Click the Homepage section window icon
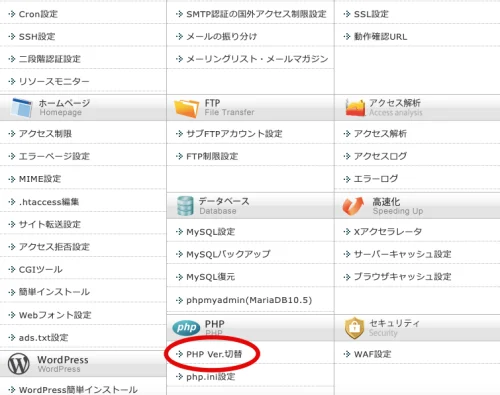 21,108
